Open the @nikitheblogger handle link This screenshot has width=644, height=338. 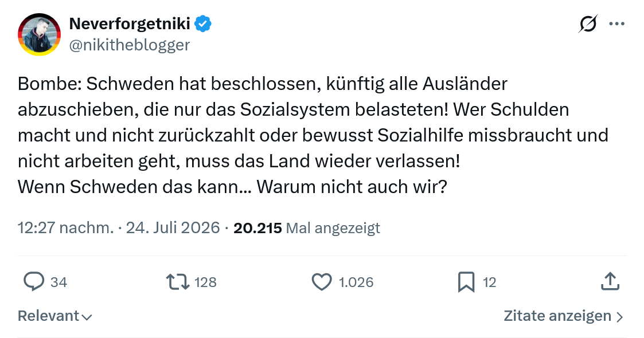click(130, 45)
